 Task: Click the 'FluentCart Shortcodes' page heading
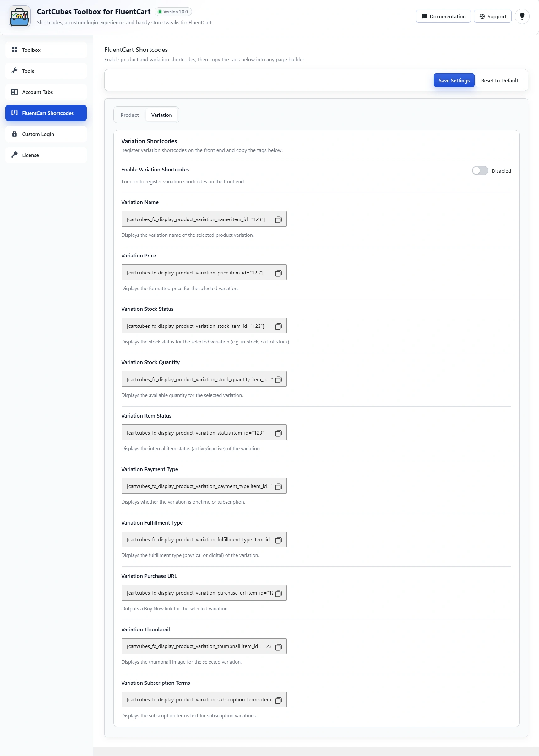(136, 49)
